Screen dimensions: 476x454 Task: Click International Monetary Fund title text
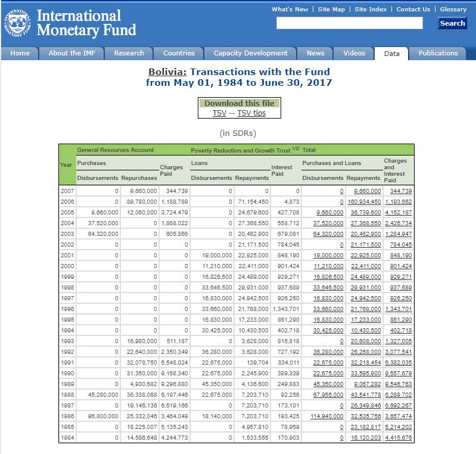click(x=86, y=23)
